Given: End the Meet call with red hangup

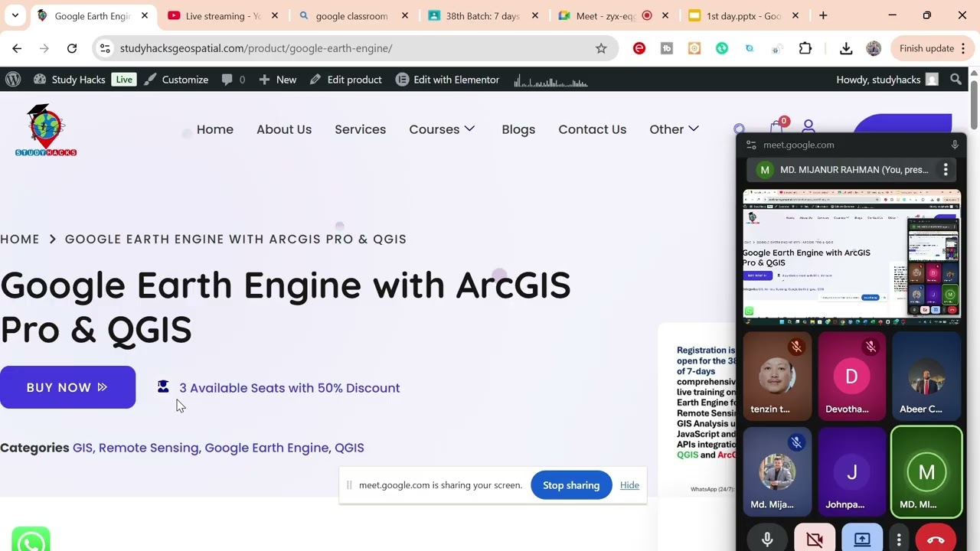Looking at the screenshot, I should (936, 539).
